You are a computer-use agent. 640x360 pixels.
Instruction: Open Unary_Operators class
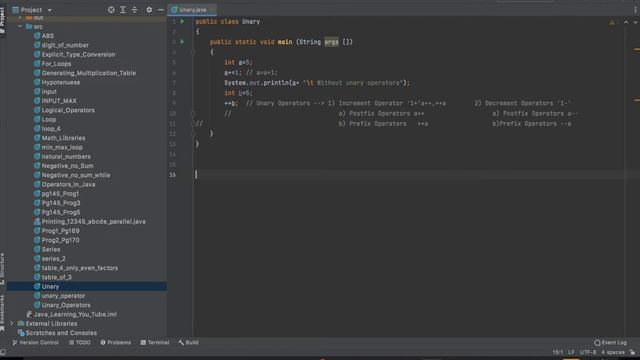tap(66, 305)
